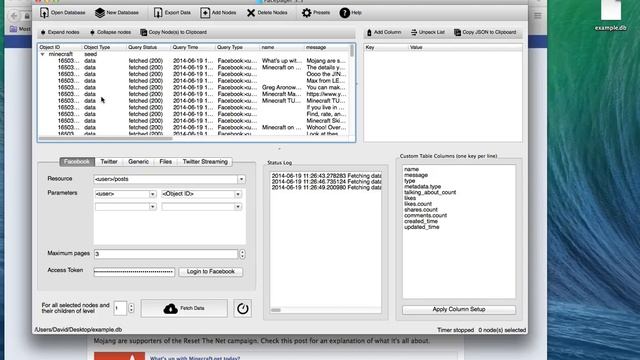The width and height of the screenshot is (640, 360).
Task: Click the round timer button beside Fetch Data
Action: (242, 309)
